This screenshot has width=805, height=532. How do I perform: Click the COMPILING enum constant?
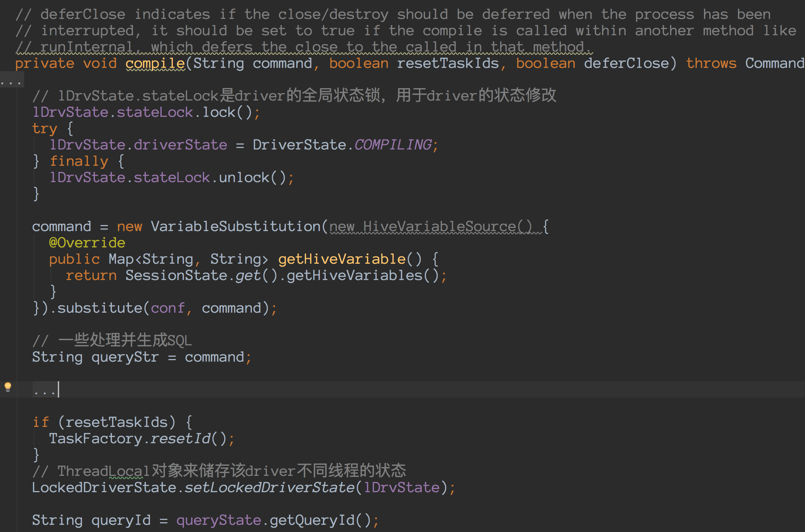click(392, 145)
